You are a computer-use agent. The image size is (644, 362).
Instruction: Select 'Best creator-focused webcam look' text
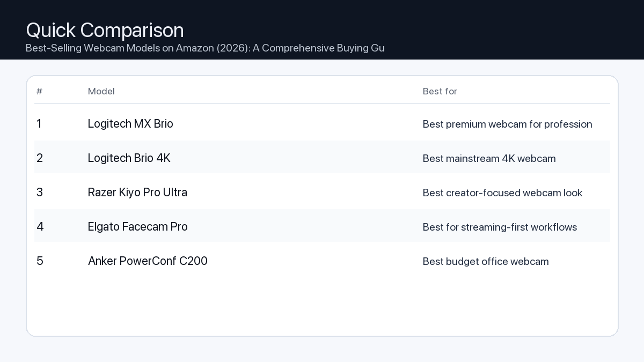[502, 193]
